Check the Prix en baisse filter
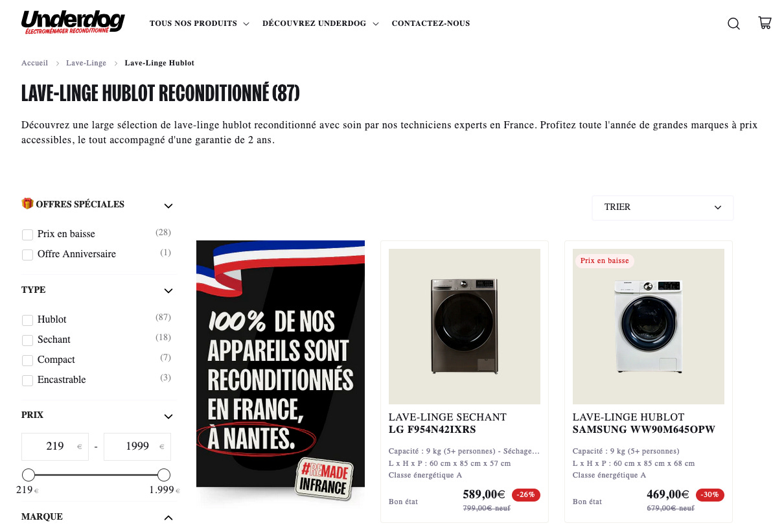784x532 pixels. (27, 235)
